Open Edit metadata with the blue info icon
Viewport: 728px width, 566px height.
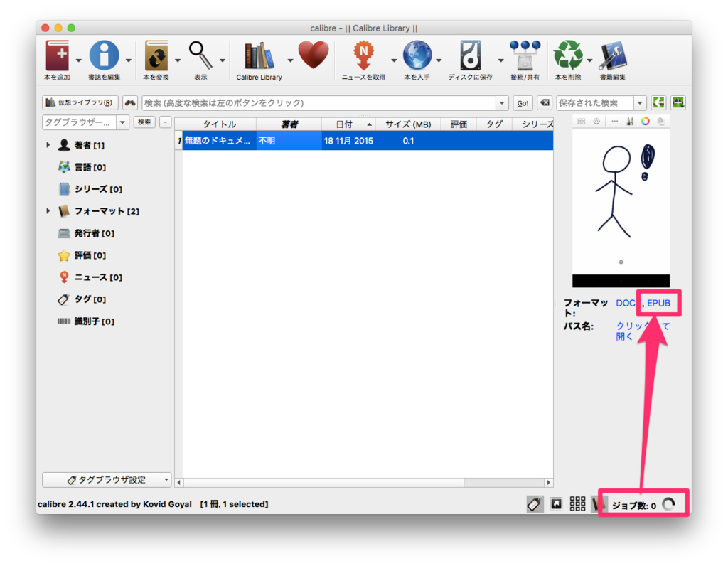104,55
